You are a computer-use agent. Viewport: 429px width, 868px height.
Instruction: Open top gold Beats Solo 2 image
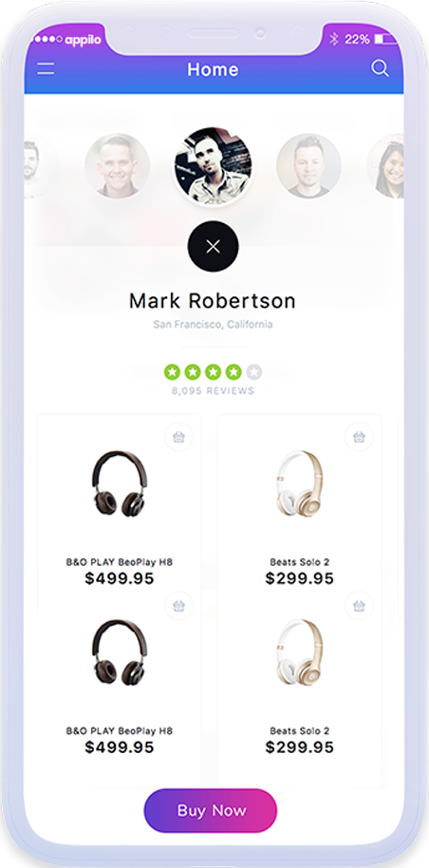pos(300,483)
